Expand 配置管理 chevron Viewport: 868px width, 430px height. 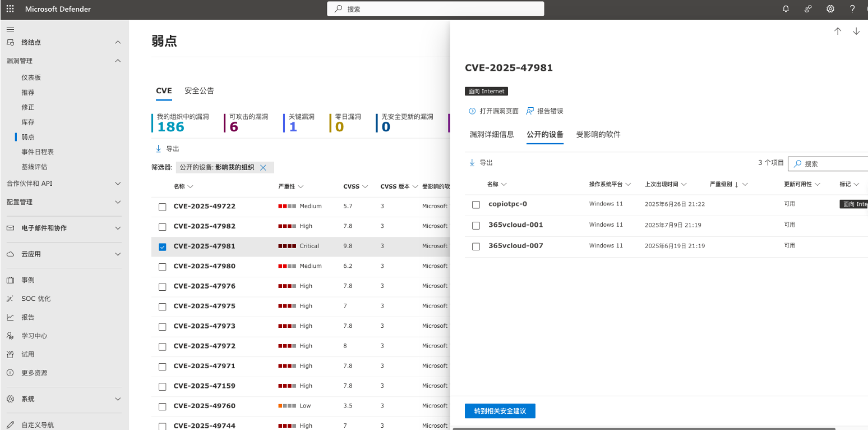pos(118,202)
